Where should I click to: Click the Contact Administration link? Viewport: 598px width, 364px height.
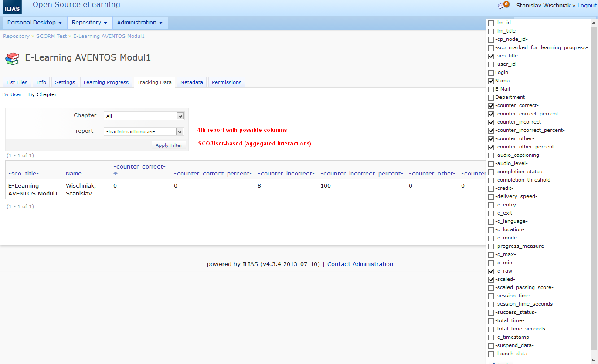point(360,264)
